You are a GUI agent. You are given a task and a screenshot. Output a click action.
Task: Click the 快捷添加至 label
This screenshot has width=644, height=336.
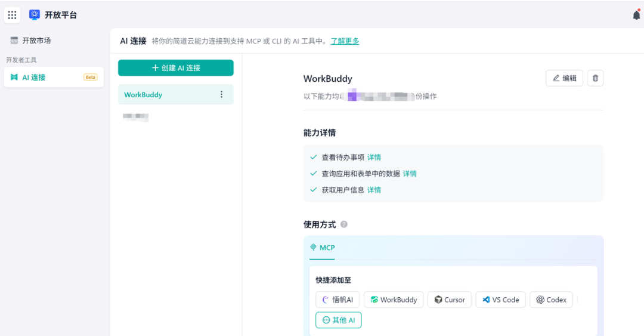click(x=333, y=280)
